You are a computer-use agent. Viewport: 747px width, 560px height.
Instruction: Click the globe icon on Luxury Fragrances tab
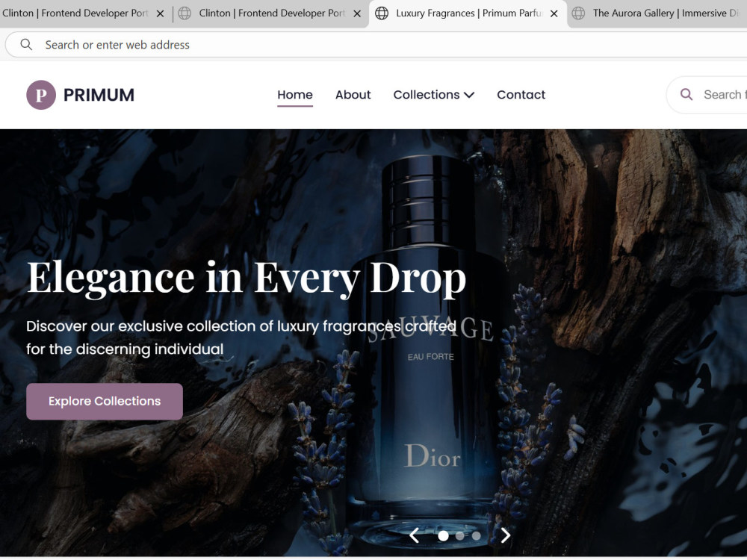pos(382,13)
